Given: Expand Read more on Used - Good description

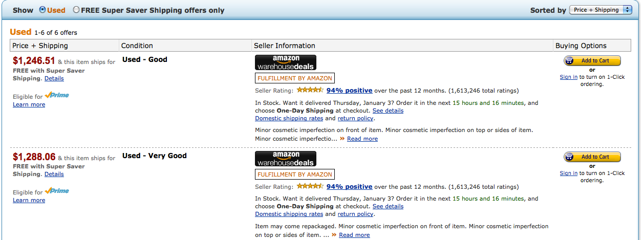Looking at the screenshot, I should pos(362,139).
